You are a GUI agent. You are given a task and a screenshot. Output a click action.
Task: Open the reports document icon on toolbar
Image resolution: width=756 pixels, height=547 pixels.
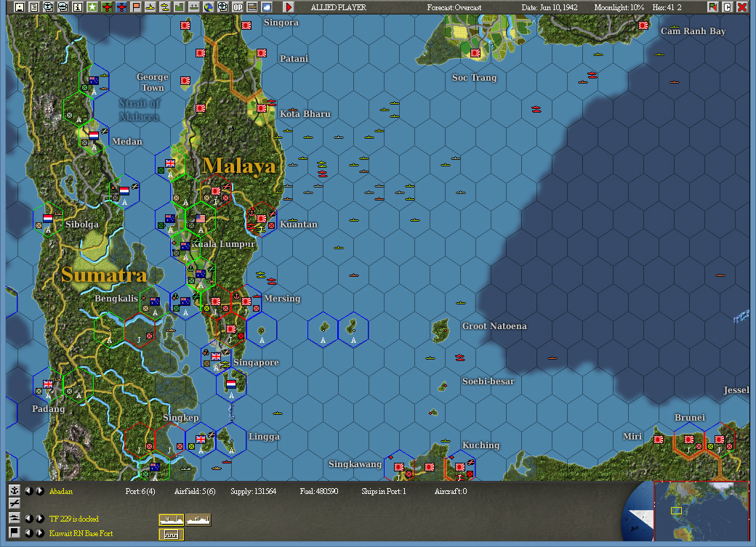click(33, 8)
